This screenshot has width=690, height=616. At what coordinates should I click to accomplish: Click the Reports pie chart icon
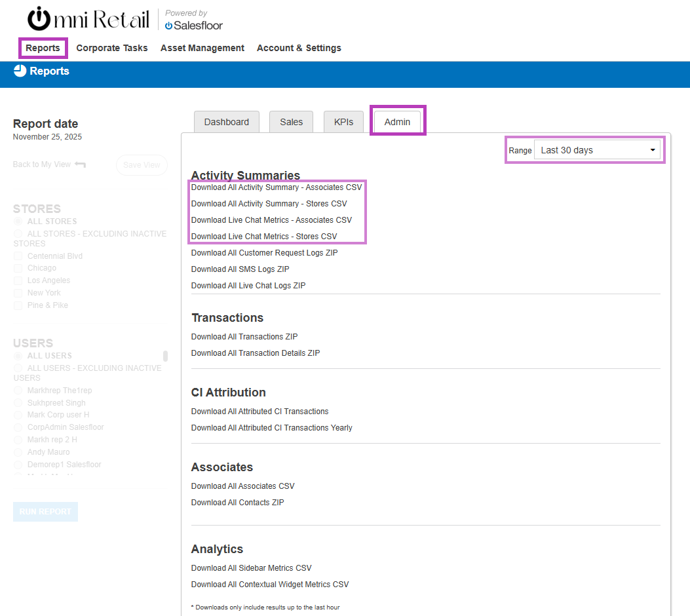click(20, 71)
